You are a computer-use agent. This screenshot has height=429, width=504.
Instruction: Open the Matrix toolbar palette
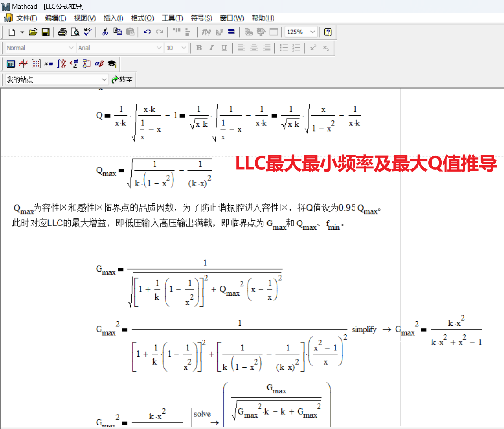tap(36, 64)
